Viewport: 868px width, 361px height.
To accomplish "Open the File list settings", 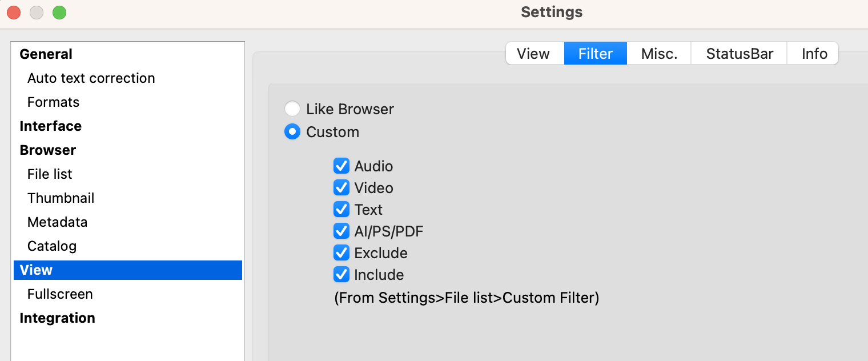I will point(50,174).
